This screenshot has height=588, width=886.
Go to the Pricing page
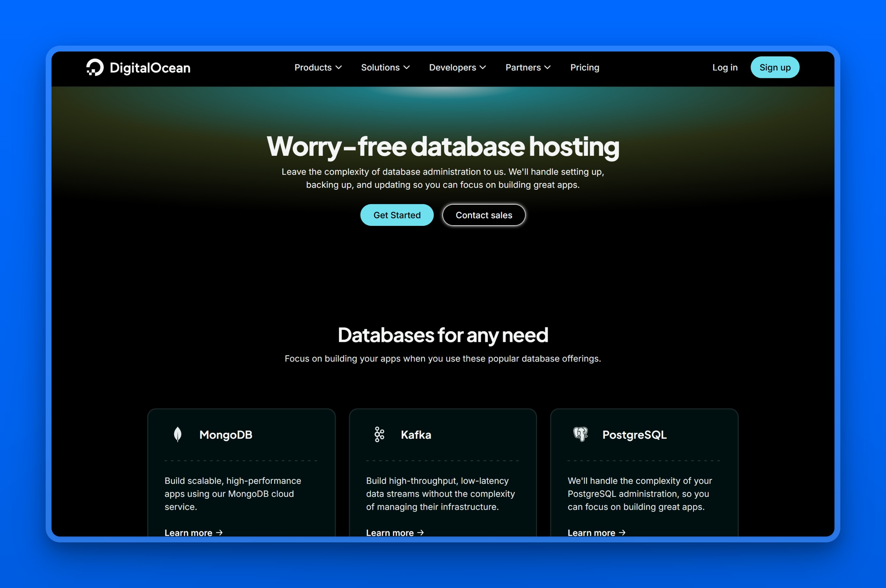tap(585, 67)
